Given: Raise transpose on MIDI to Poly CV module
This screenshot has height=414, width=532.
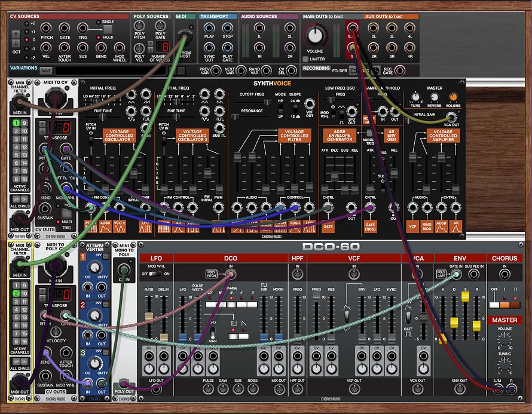Looking at the screenshot, I should [x=42, y=292].
